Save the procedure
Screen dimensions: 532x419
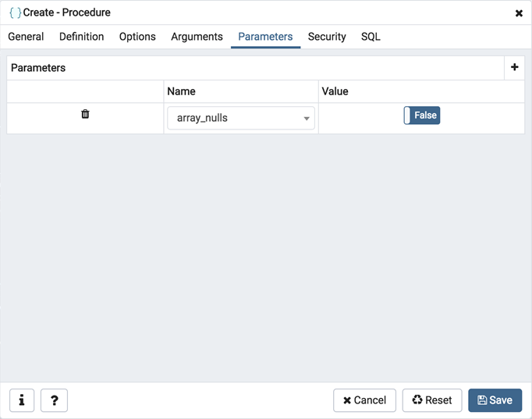pos(495,400)
